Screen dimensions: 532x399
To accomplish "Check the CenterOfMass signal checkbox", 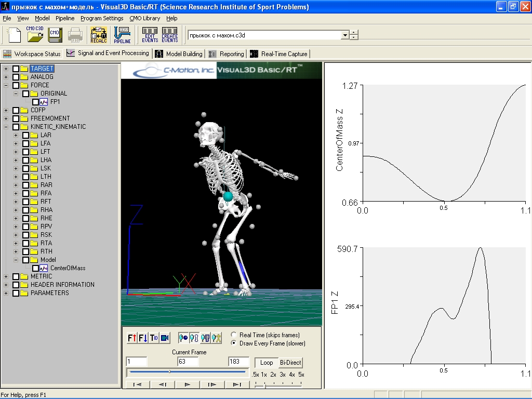I will tap(35, 268).
